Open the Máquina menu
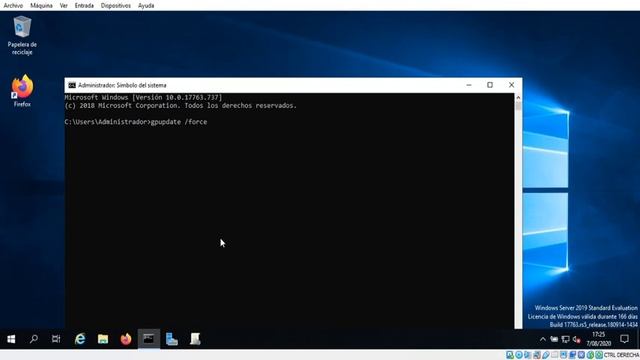The height and width of the screenshot is (360, 640). [41, 6]
